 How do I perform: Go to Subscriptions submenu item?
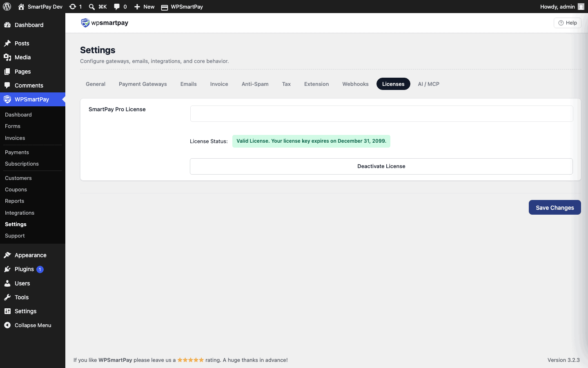[x=22, y=164]
